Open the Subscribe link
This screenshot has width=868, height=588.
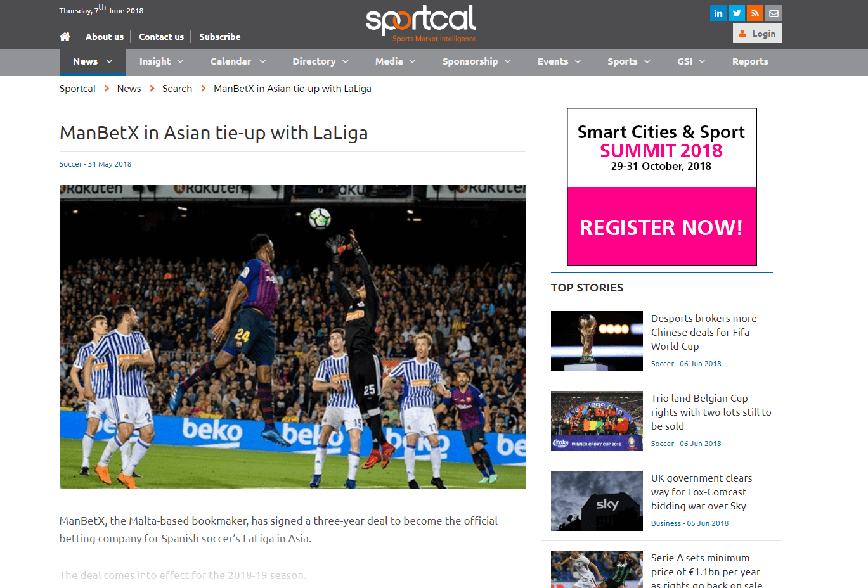tap(220, 37)
